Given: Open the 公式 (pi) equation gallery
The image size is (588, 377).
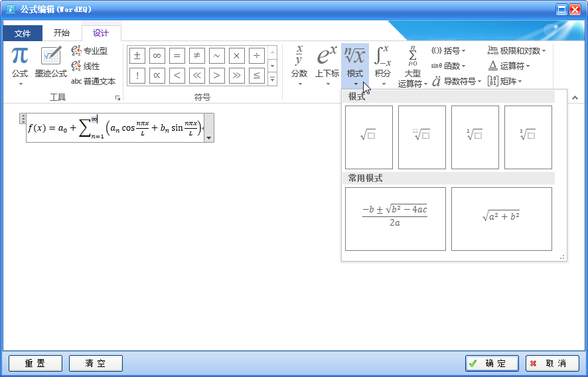Looking at the screenshot, I should [x=19, y=67].
